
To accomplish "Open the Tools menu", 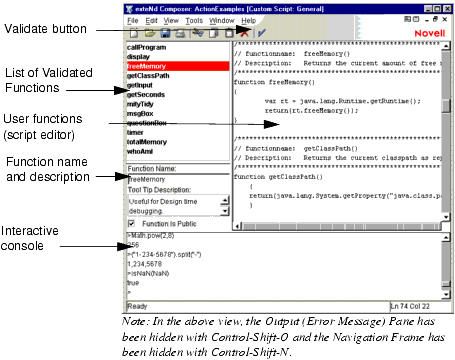I will click(194, 21).
